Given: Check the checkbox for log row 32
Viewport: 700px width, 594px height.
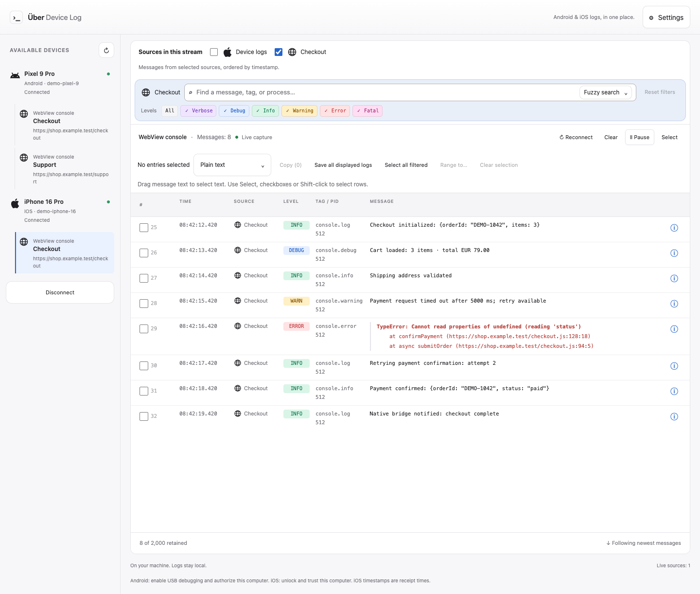Looking at the screenshot, I should point(144,416).
